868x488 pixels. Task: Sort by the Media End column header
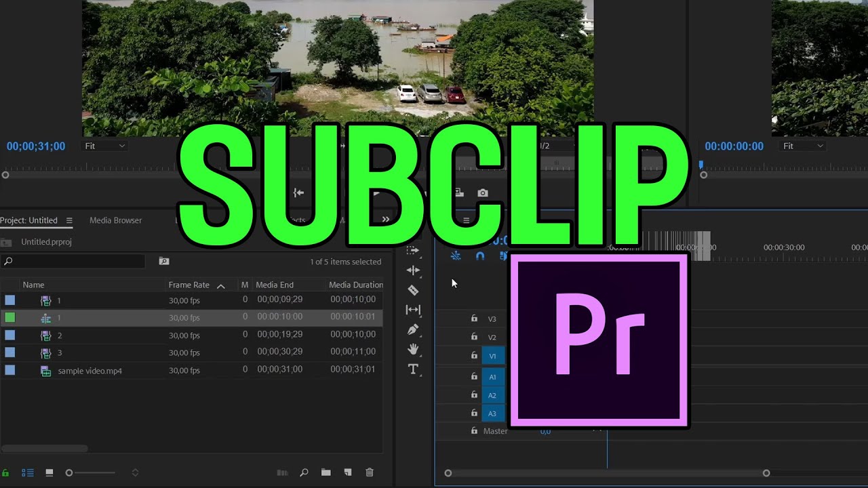(274, 285)
